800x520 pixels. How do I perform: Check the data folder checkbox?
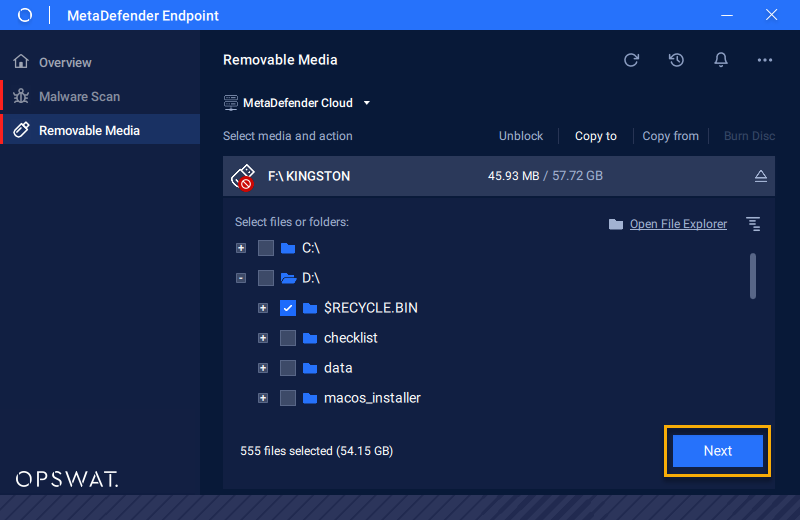(x=288, y=368)
